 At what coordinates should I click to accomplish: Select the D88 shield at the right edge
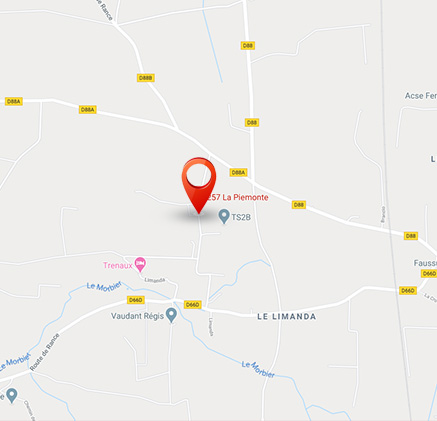pos(411,236)
